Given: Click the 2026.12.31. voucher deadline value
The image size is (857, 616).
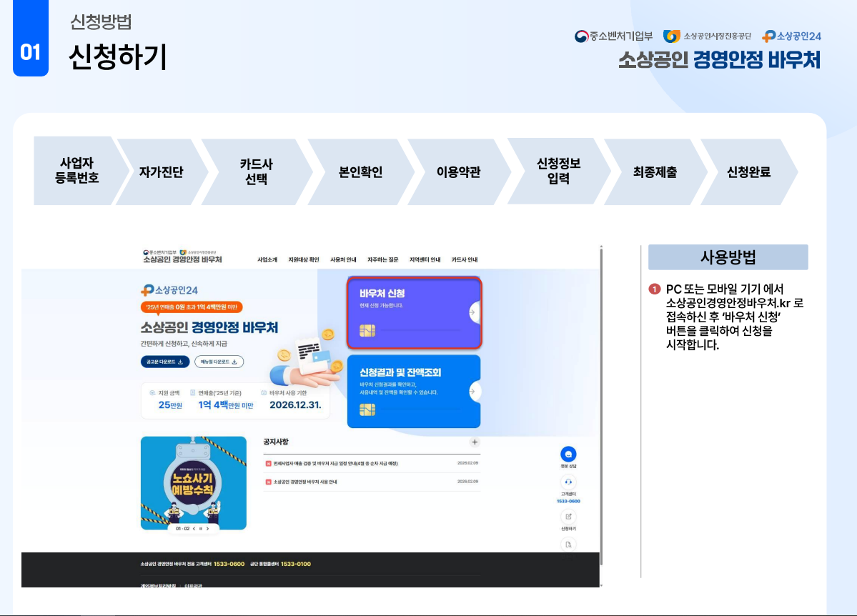Looking at the screenshot, I should [x=295, y=405].
